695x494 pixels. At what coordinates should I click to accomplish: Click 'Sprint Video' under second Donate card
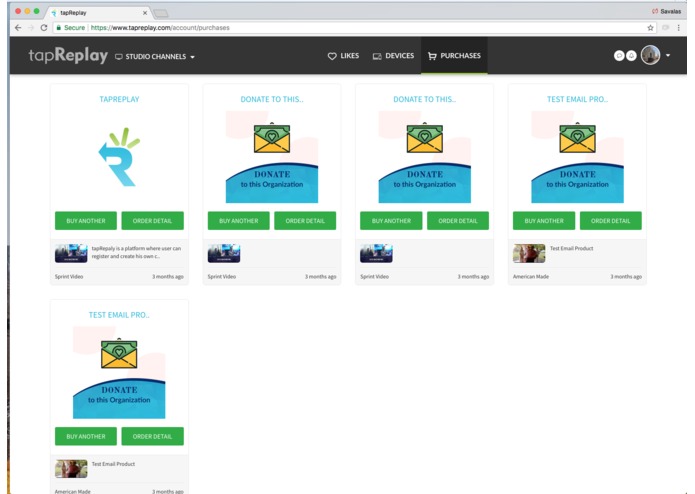(x=375, y=276)
